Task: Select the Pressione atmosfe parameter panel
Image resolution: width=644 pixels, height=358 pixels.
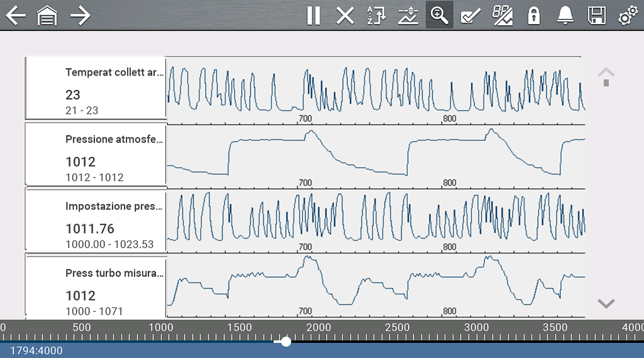Action: click(x=96, y=155)
